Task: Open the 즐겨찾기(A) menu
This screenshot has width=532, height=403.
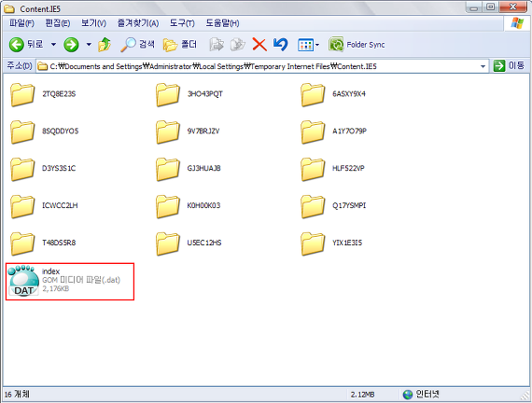Action: coord(138,23)
